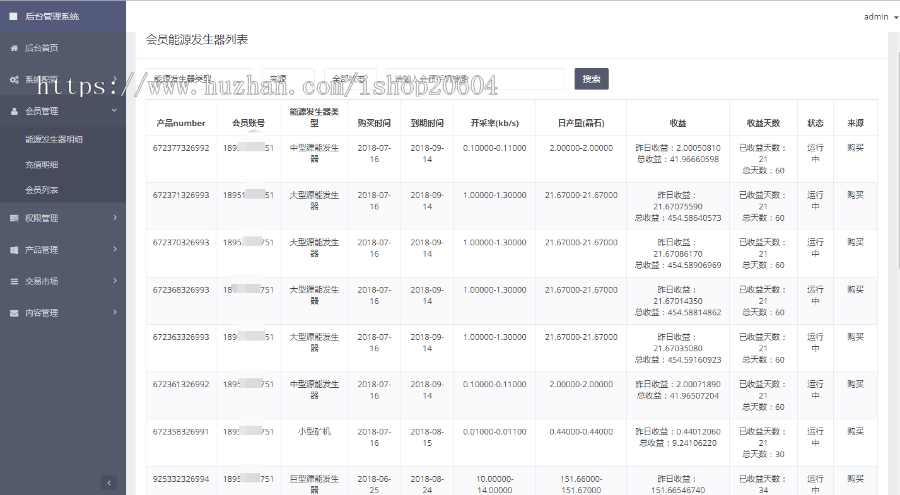Viewport: 900px width, 495px height.
Task: Click the 内容管理 envelope icon
Action: (14, 313)
